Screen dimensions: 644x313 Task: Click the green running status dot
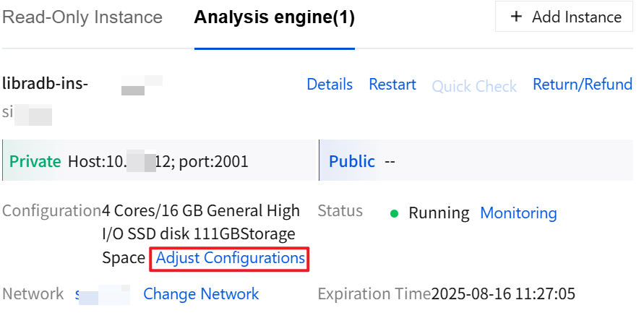tap(395, 213)
